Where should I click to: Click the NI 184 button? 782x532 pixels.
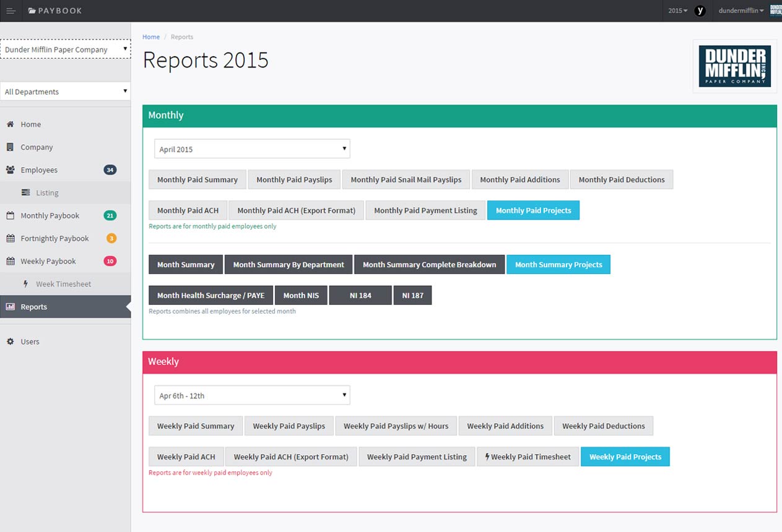[360, 295]
